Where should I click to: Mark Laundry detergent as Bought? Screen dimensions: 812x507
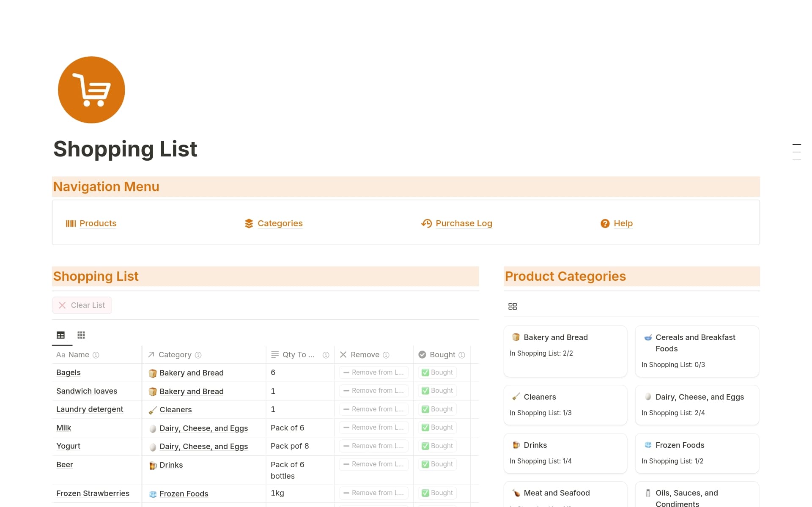(437, 409)
